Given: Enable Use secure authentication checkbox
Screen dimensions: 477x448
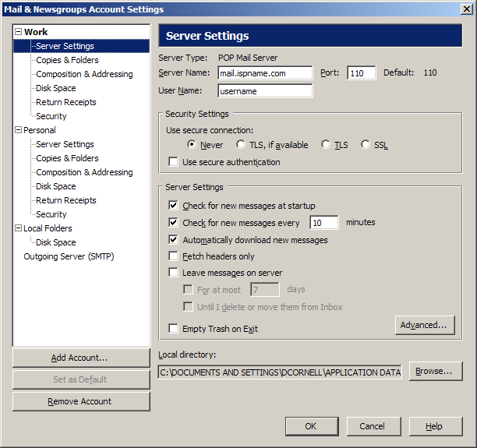Looking at the screenshot, I should [x=174, y=162].
